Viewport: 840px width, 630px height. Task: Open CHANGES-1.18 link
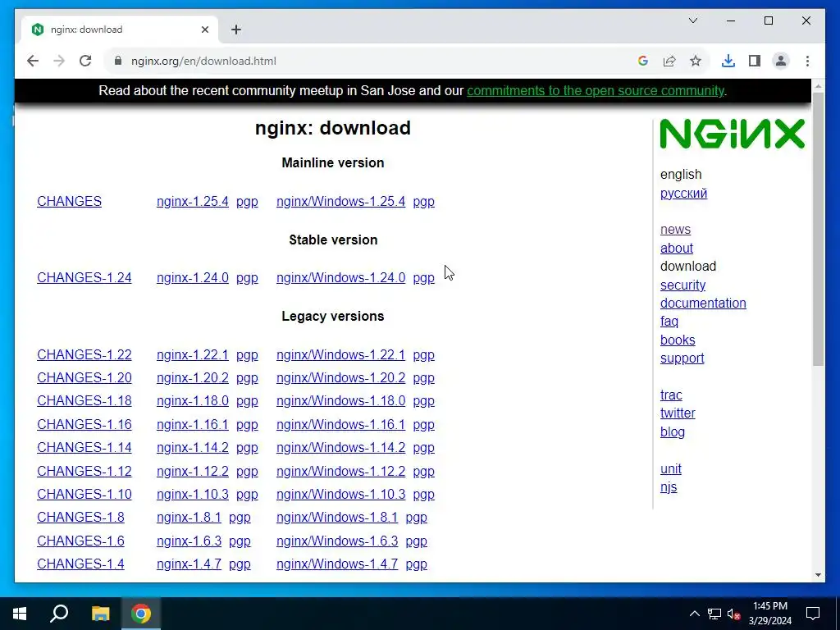point(84,400)
